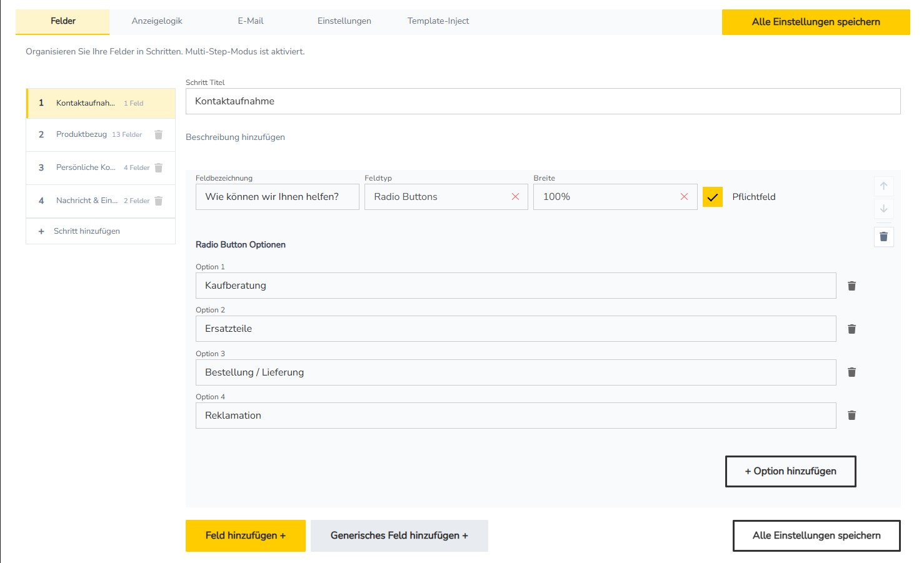Select step 3 Persönliche Ko...
924x563 pixels.
point(101,167)
